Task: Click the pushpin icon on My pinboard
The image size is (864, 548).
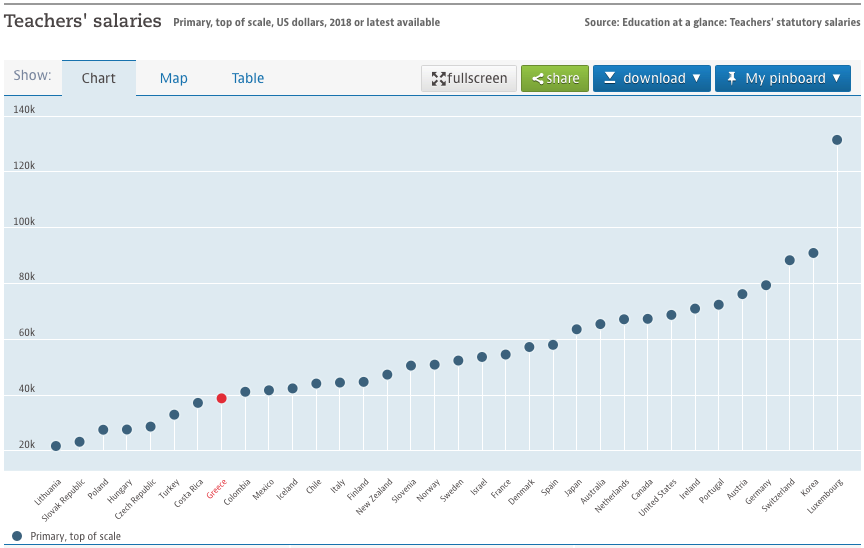Action: point(731,78)
